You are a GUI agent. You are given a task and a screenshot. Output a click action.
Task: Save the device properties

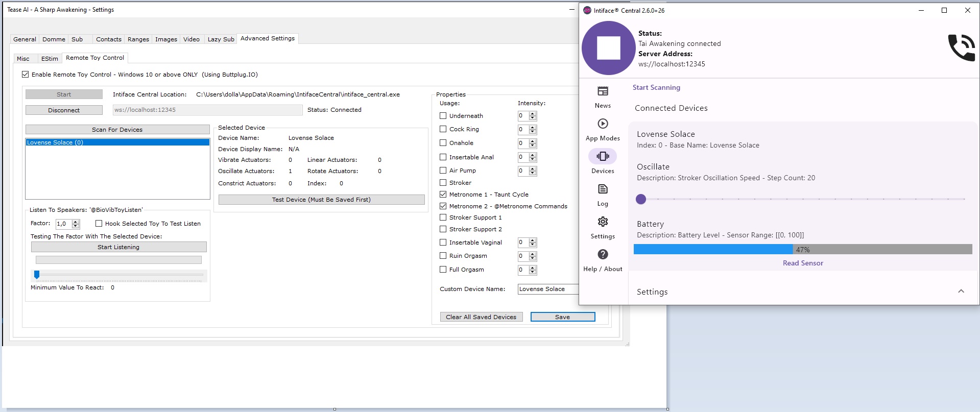pos(563,317)
